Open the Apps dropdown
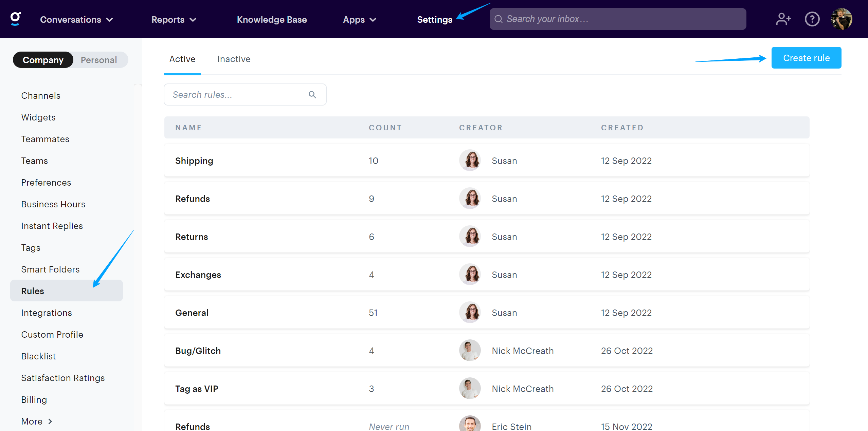This screenshot has width=868, height=431. 360,20
